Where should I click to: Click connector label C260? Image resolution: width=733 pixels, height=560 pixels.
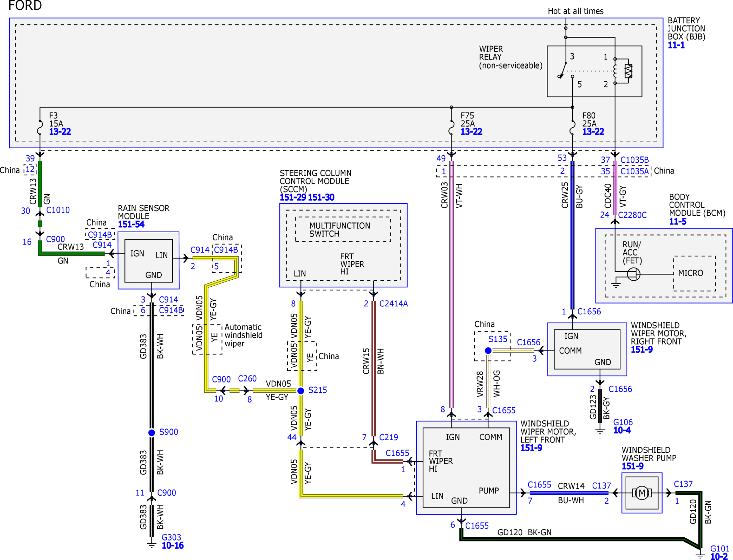[x=247, y=379]
